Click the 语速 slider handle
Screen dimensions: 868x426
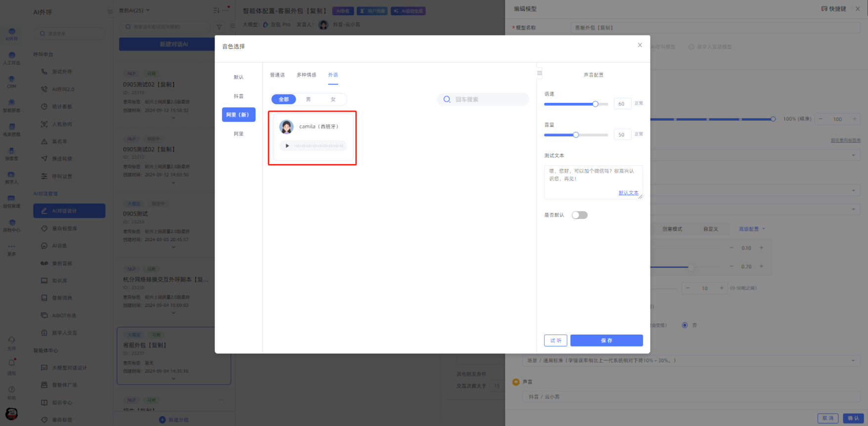595,104
